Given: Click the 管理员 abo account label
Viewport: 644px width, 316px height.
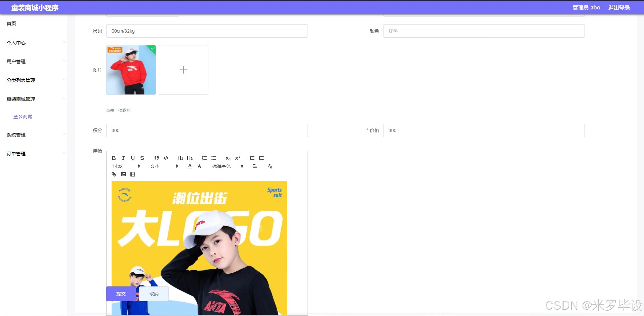Looking at the screenshot, I should [586, 7].
